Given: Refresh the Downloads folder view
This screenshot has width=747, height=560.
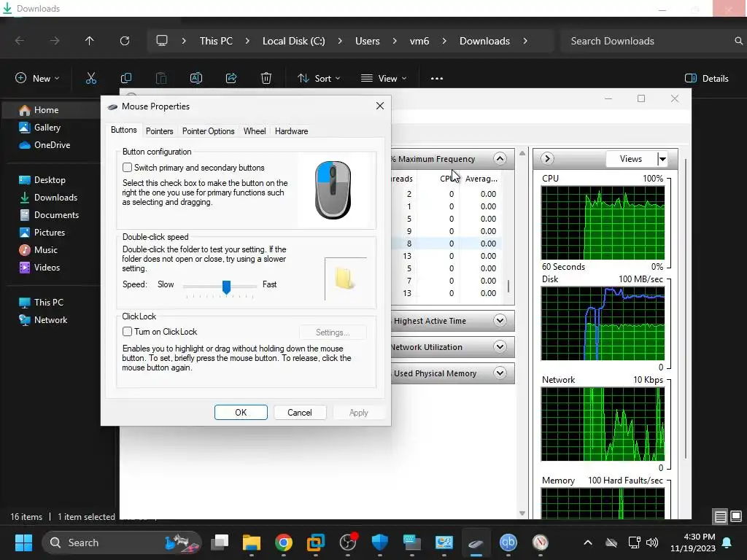Looking at the screenshot, I should [125, 41].
